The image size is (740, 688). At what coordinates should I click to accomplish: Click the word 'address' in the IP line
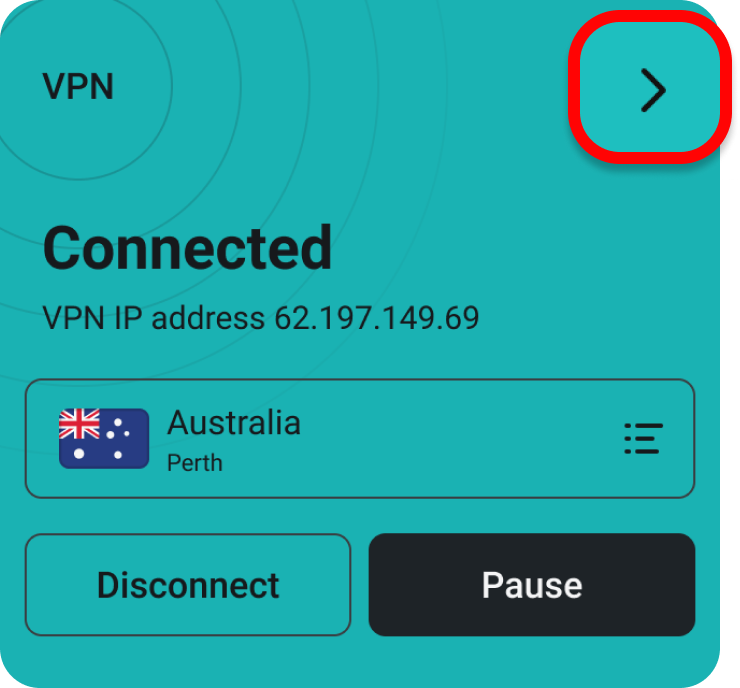click(208, 318)
